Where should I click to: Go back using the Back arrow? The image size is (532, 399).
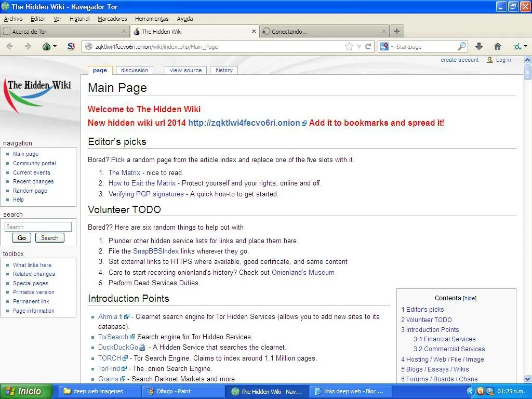tap(10, 46)
